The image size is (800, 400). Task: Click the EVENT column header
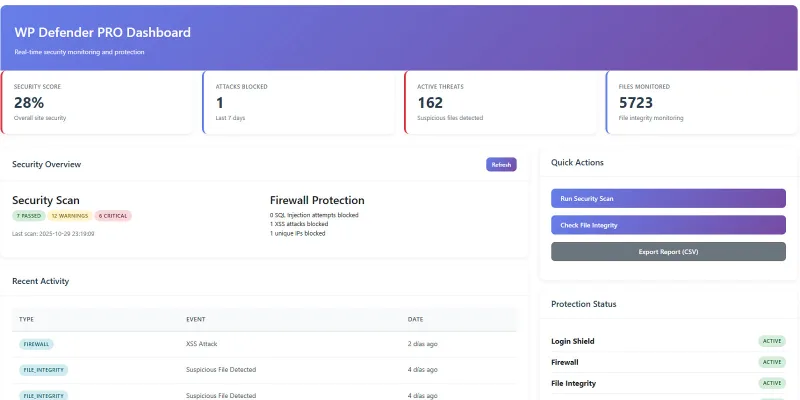click(x=195, y=319)
